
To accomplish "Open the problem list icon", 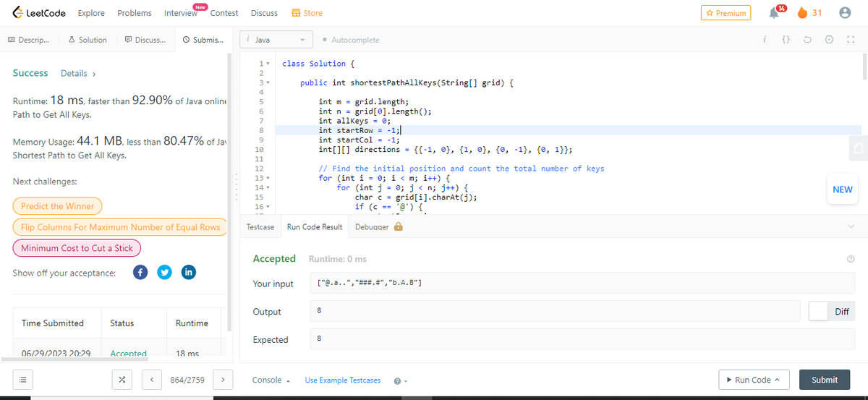I will click(x=22, y=380).
